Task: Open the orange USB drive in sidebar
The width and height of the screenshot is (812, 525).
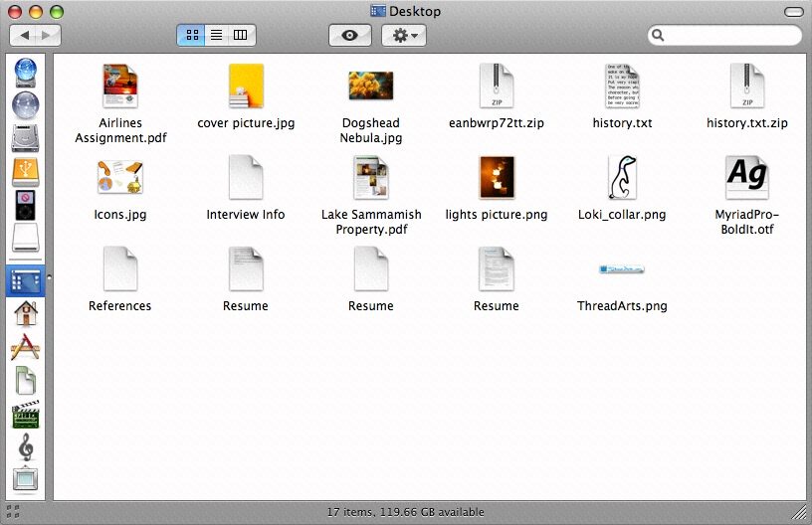Action: (26, 172)
